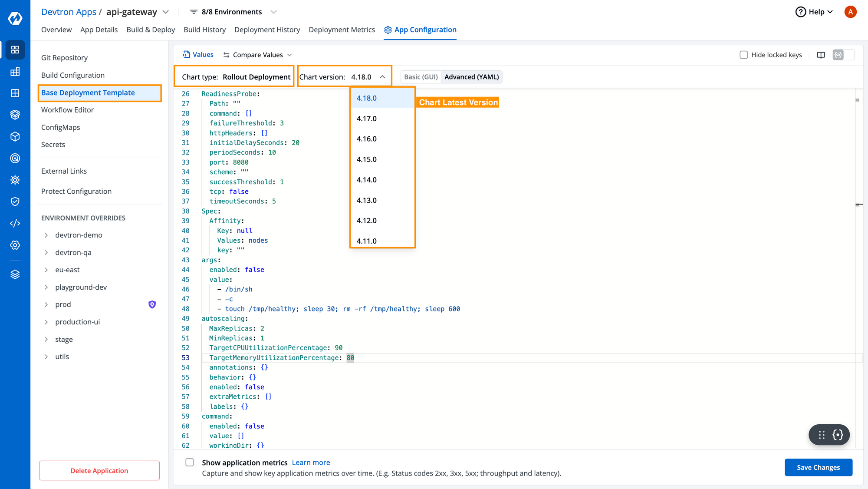
Task: Toggle Hide locked keys checkbox
Action: tap(744, 55)
